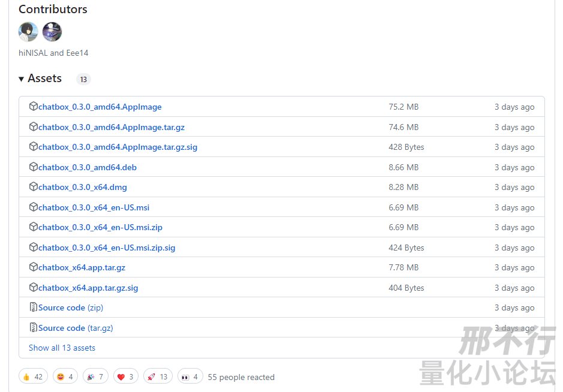Toggle eyes reaction with 4
This screenshot has width=563, height=392.
(x=190, y=376)
